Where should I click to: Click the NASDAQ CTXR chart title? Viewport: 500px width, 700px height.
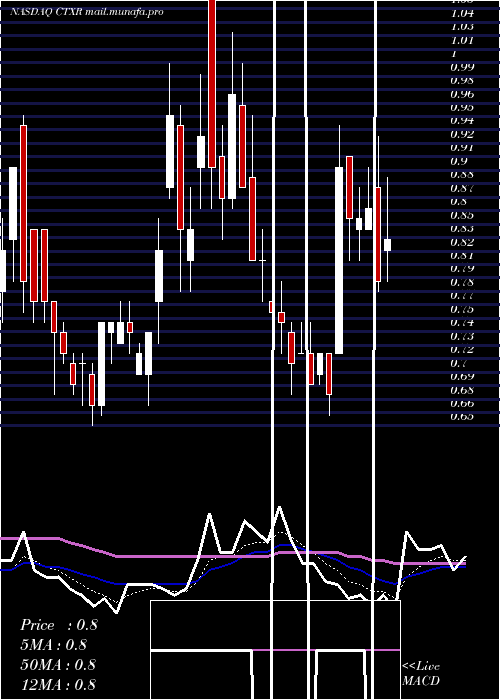coord(87,12)
